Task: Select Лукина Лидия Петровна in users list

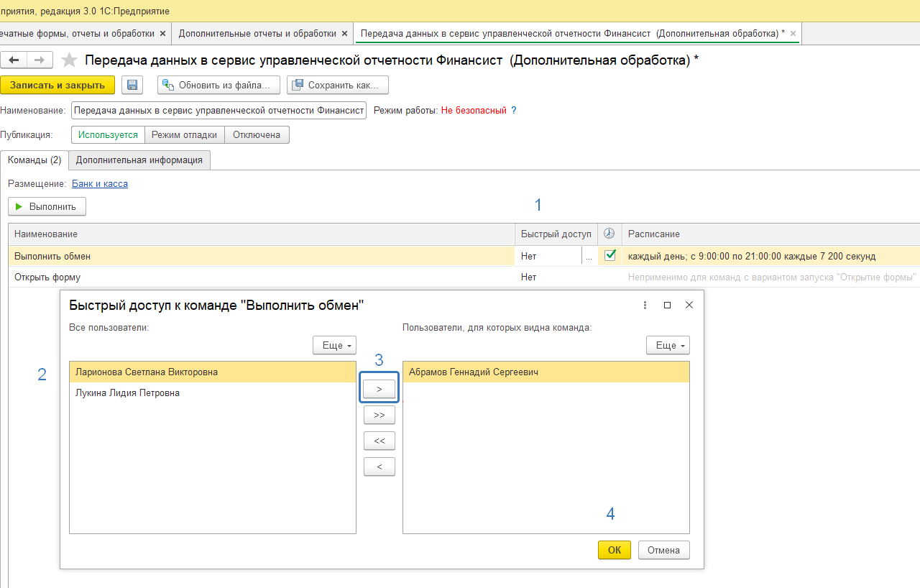Action: (127, 393)
